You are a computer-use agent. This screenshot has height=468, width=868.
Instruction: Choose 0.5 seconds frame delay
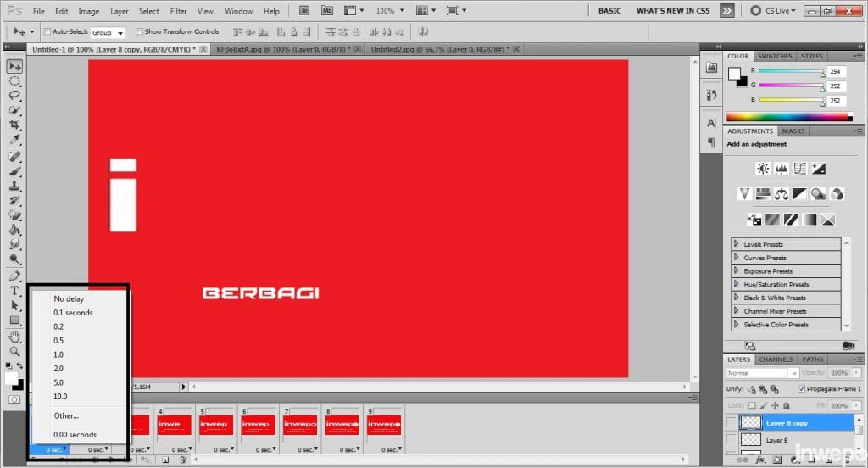tap(58, 341)
